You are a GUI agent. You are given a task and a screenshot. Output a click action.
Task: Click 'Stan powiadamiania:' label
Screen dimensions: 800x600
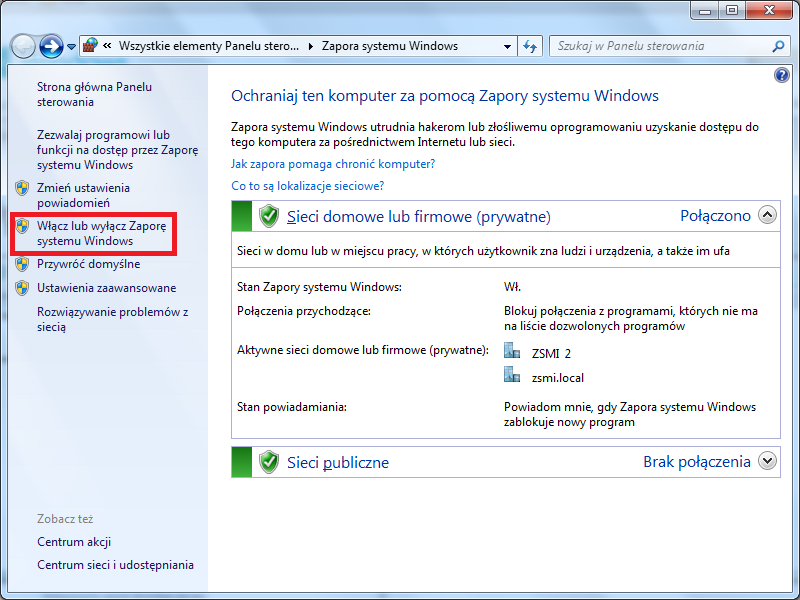pyautogui.click(x=292, y=407)
